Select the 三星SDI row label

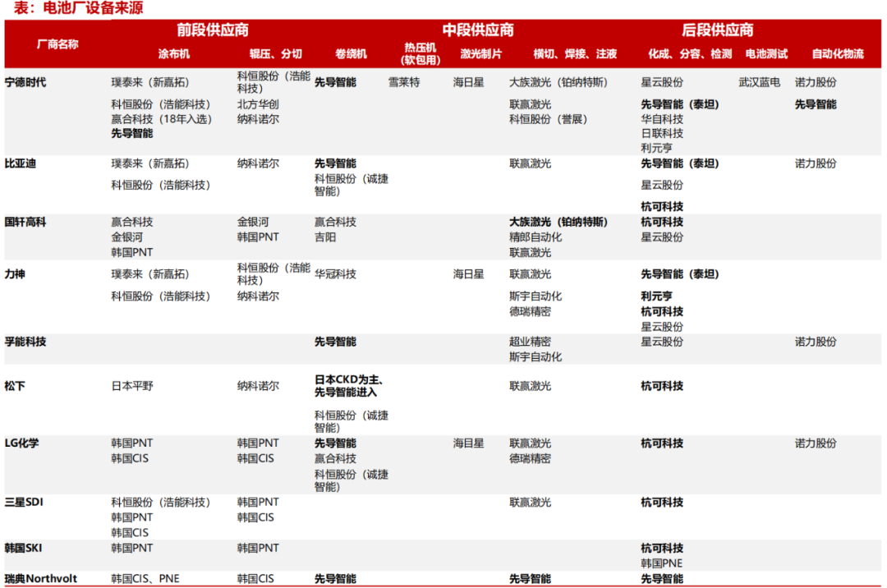tap(24, 502)
